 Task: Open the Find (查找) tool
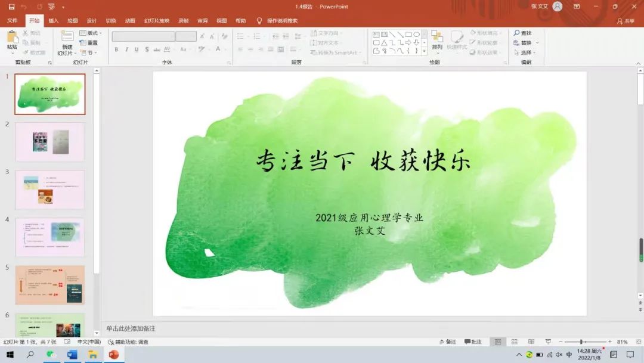[524, 33]
